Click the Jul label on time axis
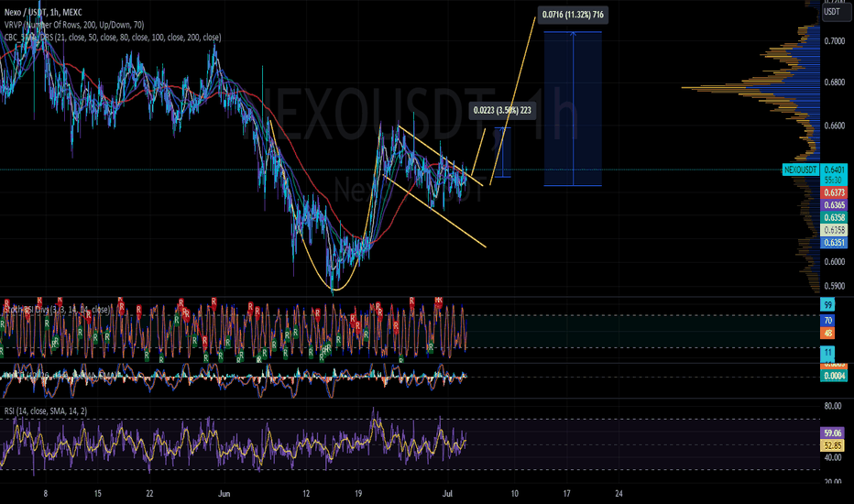854x504 pixels. (448, 494)
